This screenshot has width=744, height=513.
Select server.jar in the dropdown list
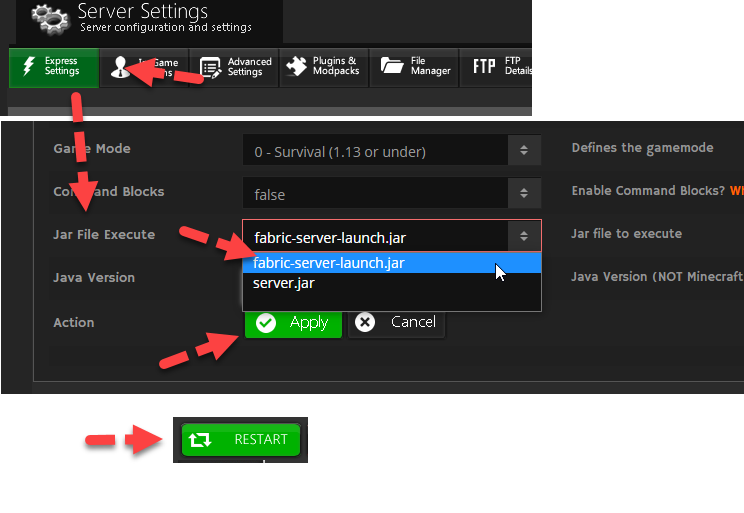point(392,283)
